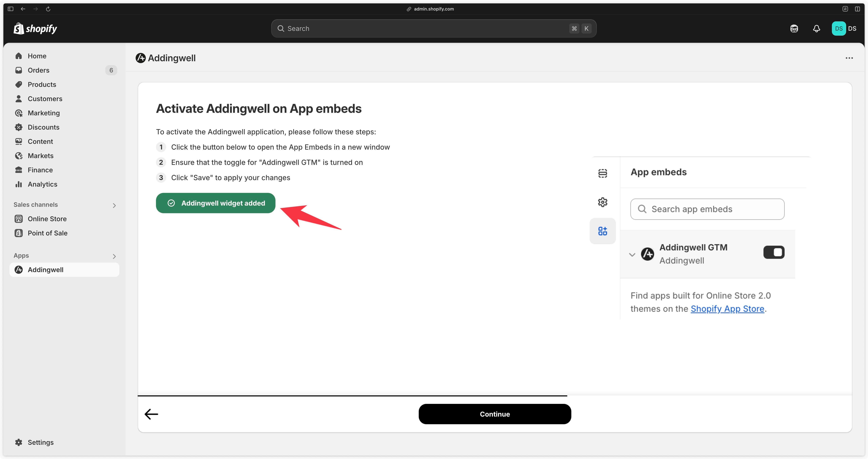Expand the Apps section chevron
Viewport: 868px width, 459px height.
pos(114,256)
